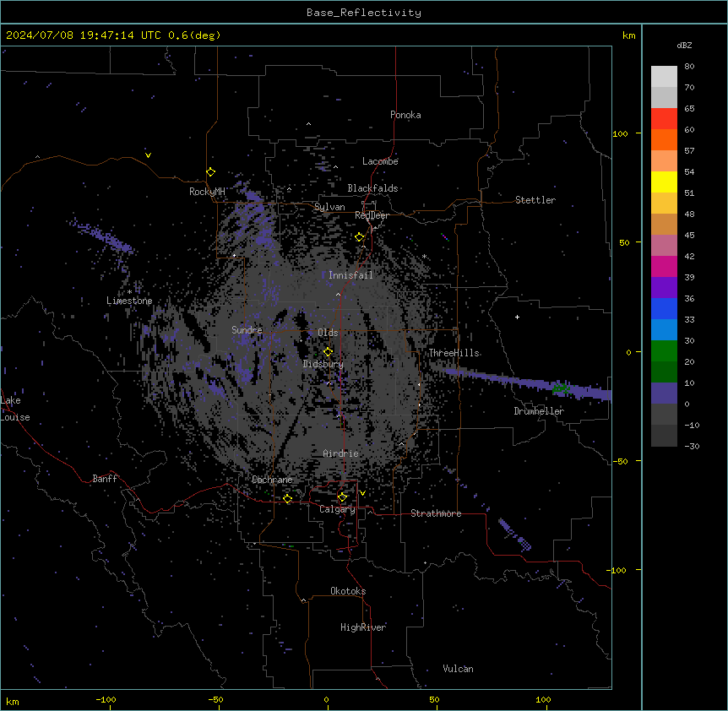
Task: Click the asterisk marker above Limestone
Action: tap(129, 292)
